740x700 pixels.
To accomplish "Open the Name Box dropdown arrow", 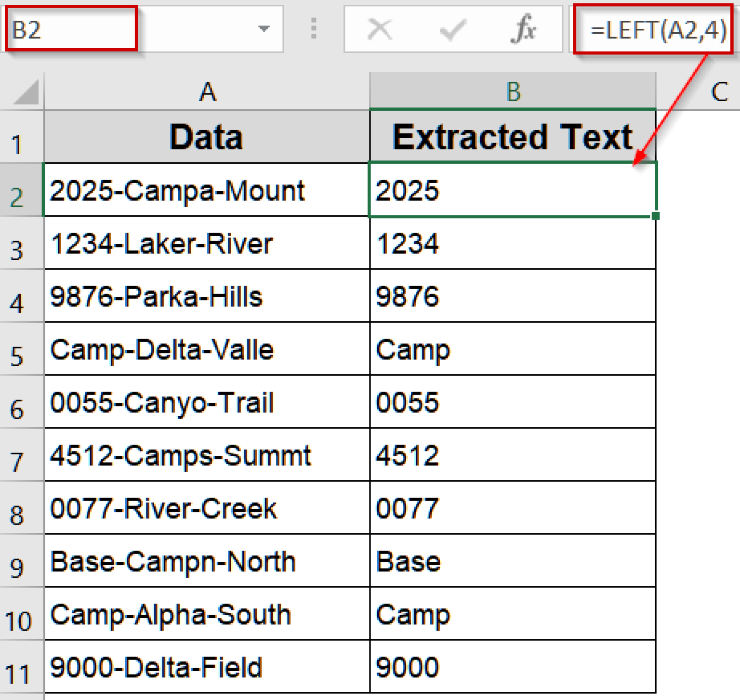I will click(264, 29).
